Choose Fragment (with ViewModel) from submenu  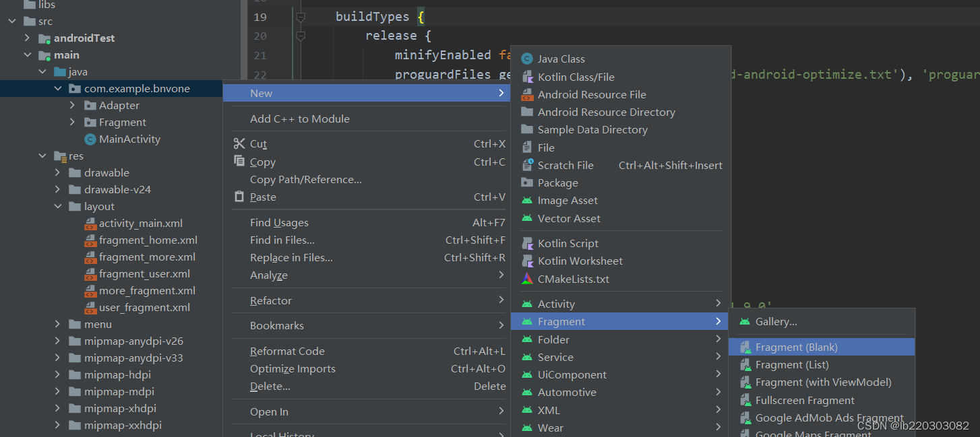click(x=823, y=382)
